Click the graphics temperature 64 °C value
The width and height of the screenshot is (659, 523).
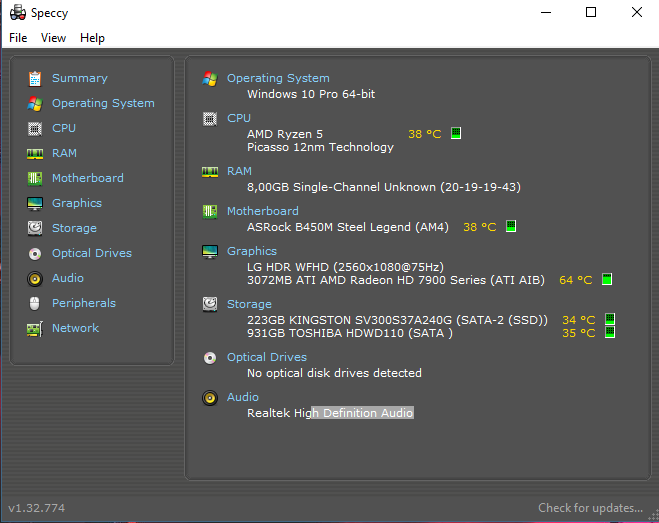(x=576, y=280)
